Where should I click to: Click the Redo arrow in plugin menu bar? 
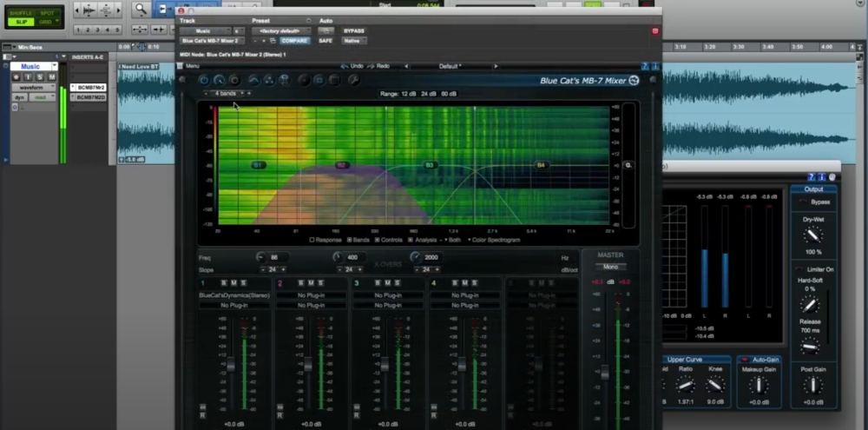pos(371,67)
